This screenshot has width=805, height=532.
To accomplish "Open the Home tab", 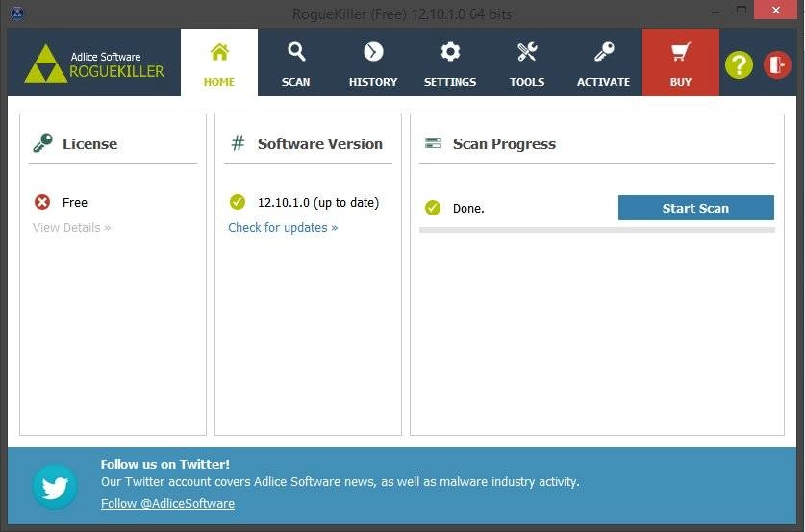I will pos(219,63).
